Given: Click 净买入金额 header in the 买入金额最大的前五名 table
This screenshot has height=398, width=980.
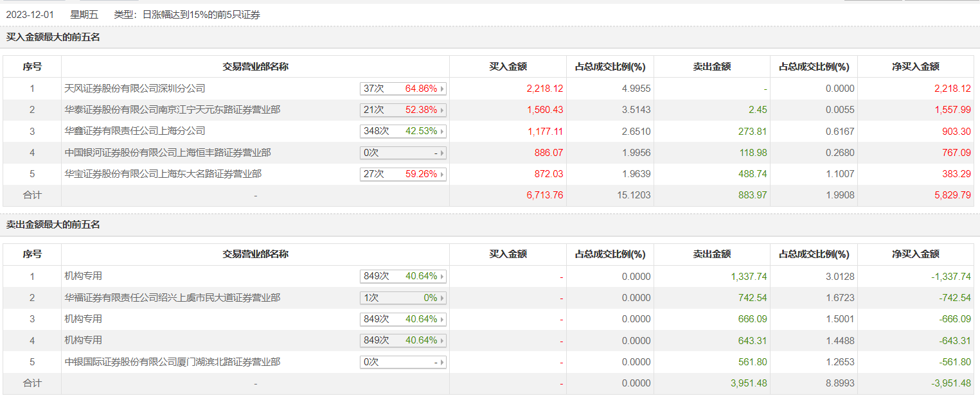Looking at the screenshot, I should pos(916,67).
